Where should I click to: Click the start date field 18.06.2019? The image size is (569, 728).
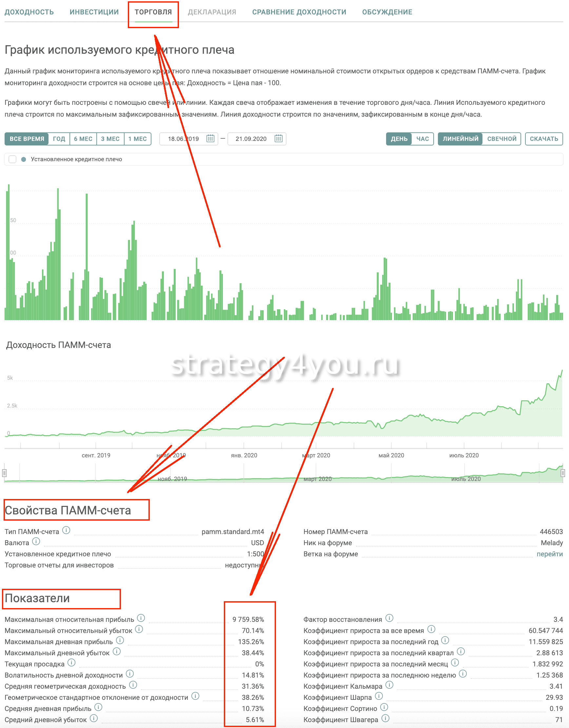click(183, 139)
